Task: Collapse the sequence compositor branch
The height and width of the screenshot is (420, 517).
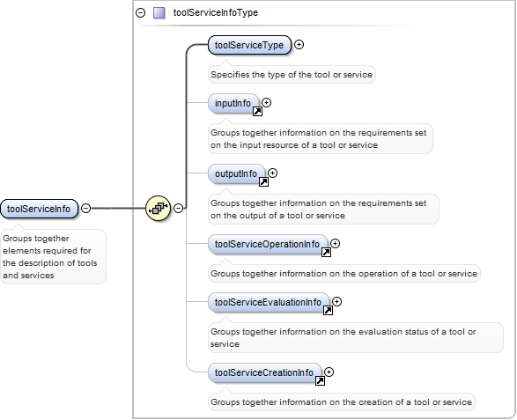Action: point(178,208)
